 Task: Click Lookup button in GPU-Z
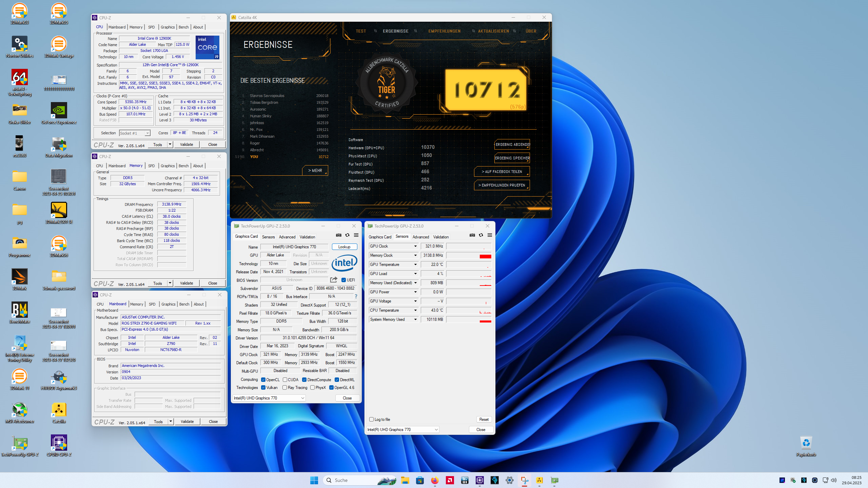(344, 247)
